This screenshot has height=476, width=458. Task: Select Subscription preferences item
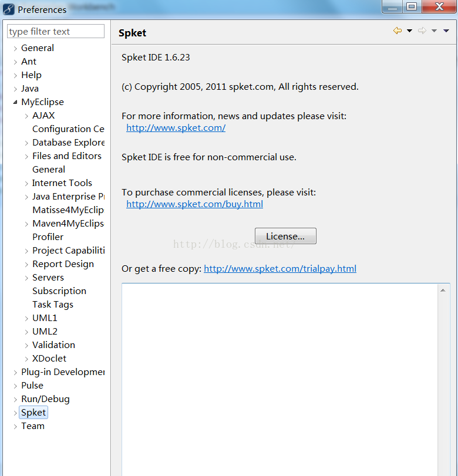[59, 291]
